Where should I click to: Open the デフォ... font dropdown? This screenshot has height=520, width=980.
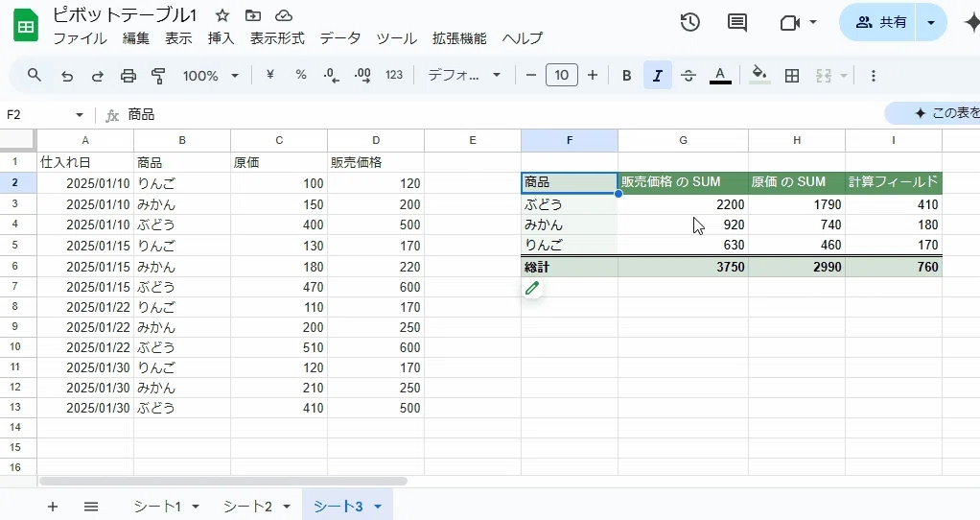tap(464, 76)
